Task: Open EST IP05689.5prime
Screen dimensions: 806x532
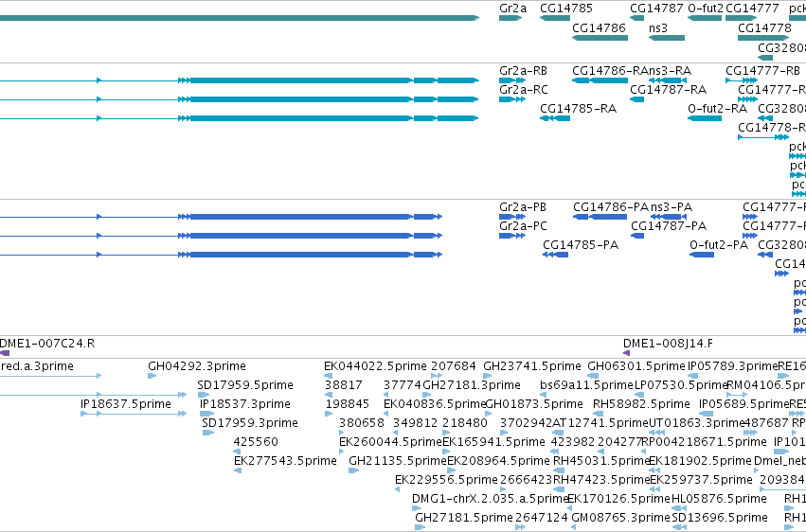Action: 743,404
